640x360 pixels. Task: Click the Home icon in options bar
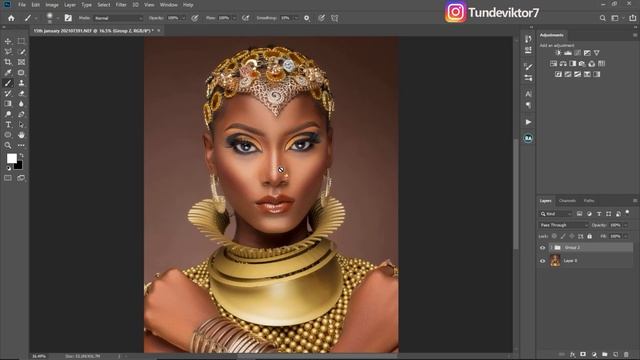coord(11,18)
